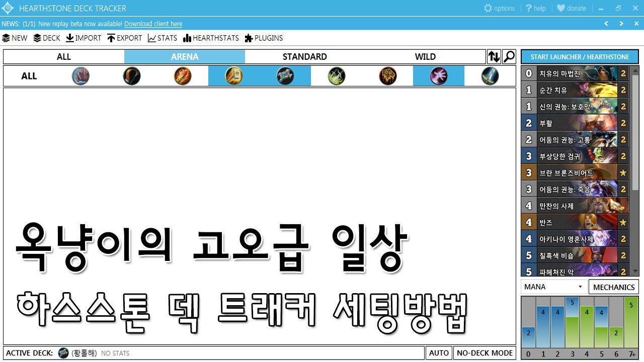Select the Hunter class filter icon
The width and height of the screenshot is (644, 362).
132,76
